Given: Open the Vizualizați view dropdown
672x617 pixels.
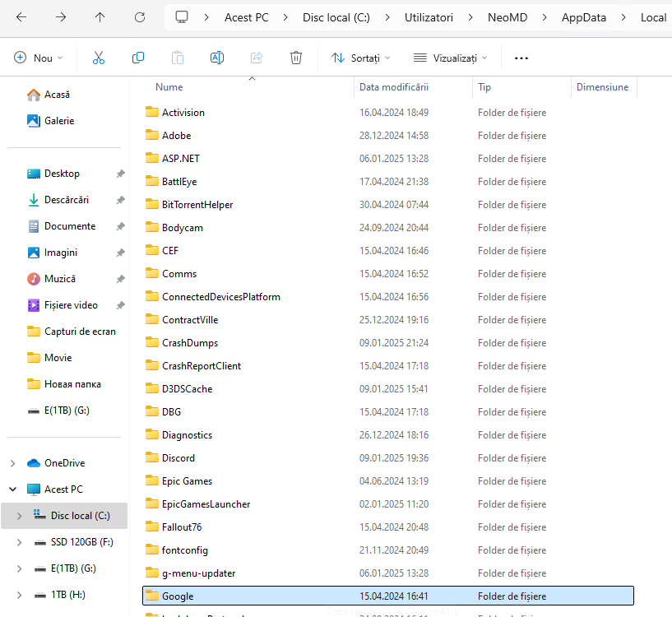Looking at the screenshot, I should [450, 58].
